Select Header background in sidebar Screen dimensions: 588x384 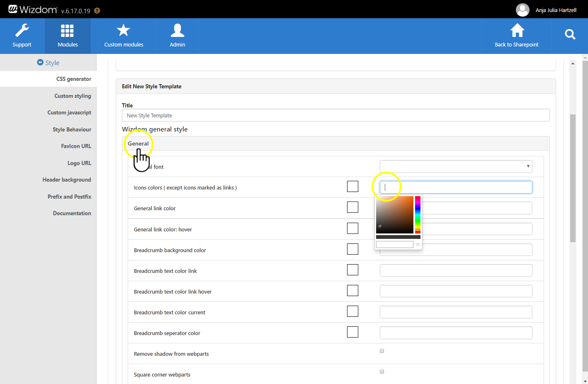pyautogui.click(x=67, y=180)
